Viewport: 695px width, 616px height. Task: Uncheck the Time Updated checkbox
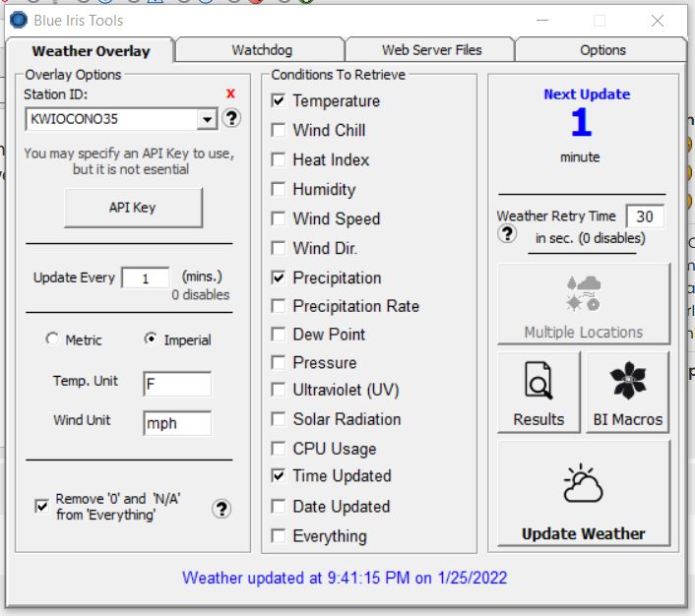(x=278, y=476)
